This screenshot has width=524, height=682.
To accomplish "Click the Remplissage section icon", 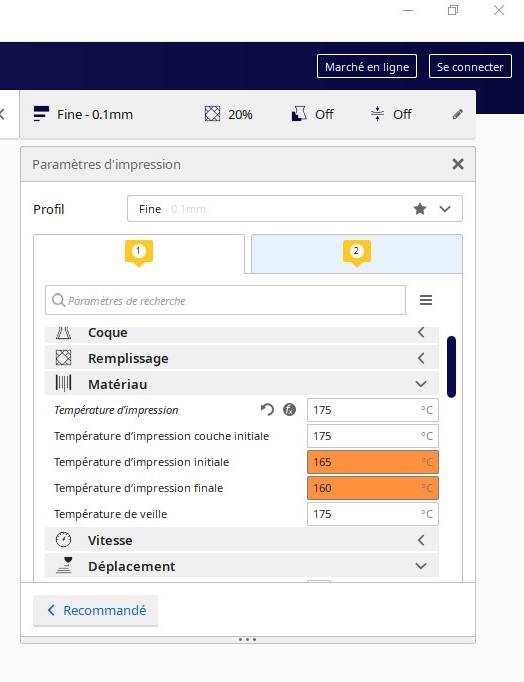I will pyautogui.click(x=63, y=358).
